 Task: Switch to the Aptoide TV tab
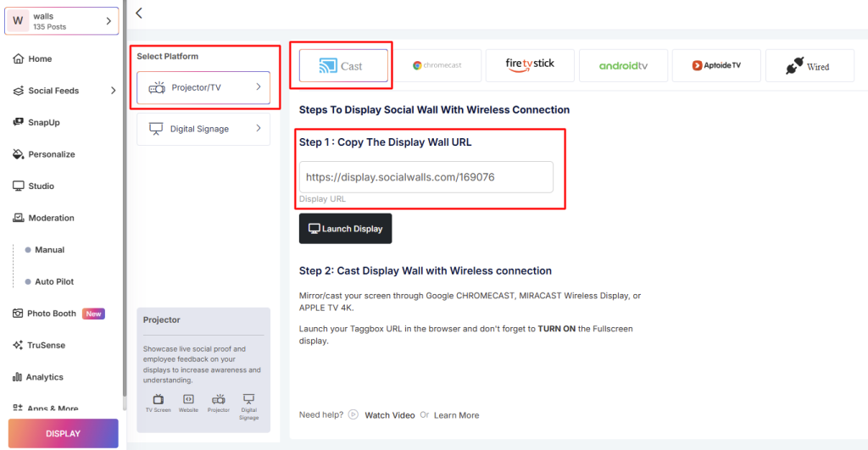click(x=716, y=65)
